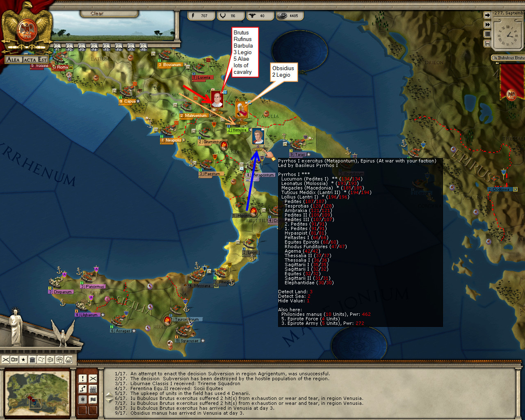The height and width of the screenshot is (420, 525).
Task: Click the three soldiers posture button
Action: 93,388
